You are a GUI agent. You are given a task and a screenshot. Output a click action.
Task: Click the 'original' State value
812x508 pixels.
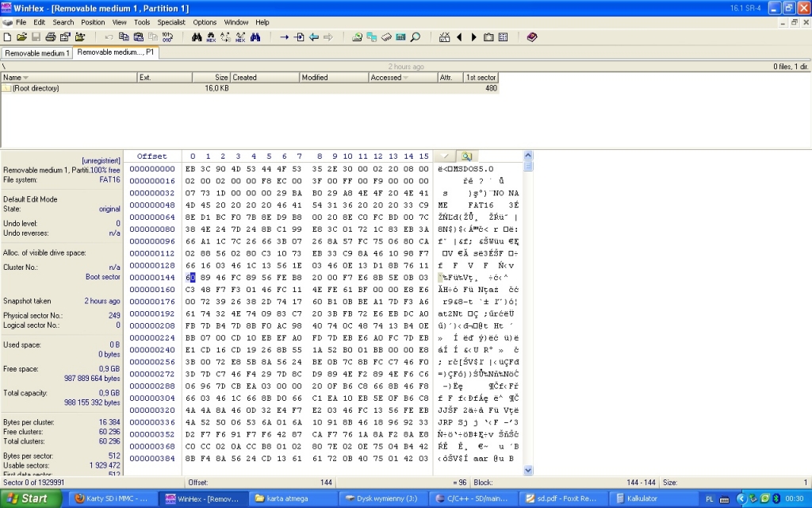109,209
